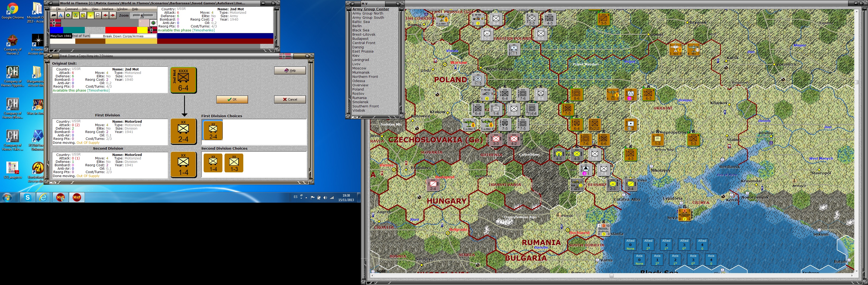Choose the 1-3 second division counter
The image size is (868, 285).
tap(234, 163)
